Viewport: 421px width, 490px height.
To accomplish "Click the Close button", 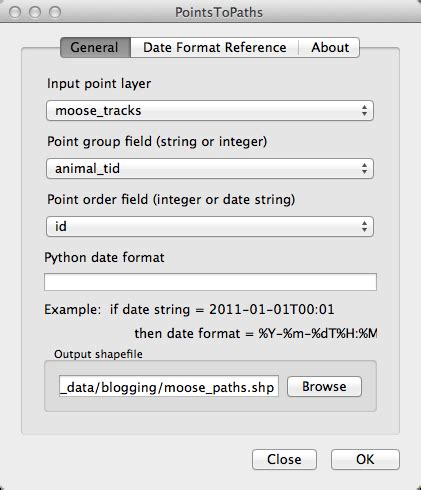I will [x=284, y=460].
